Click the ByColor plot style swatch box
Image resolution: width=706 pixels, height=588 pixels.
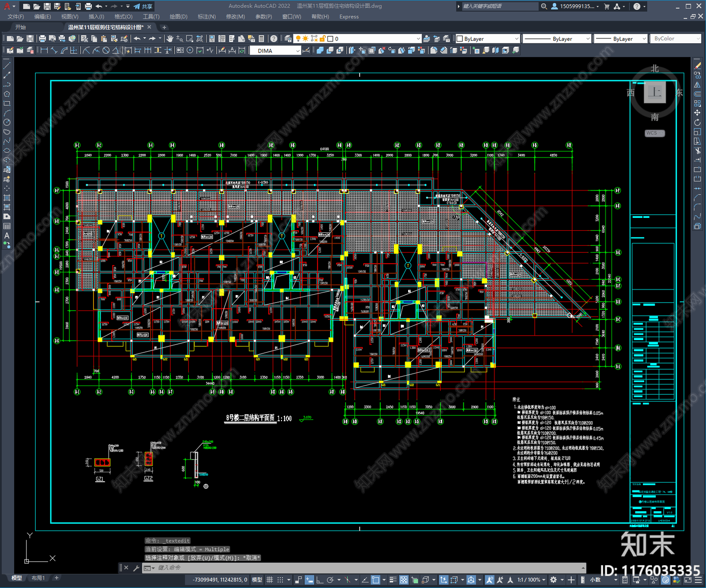675,39
